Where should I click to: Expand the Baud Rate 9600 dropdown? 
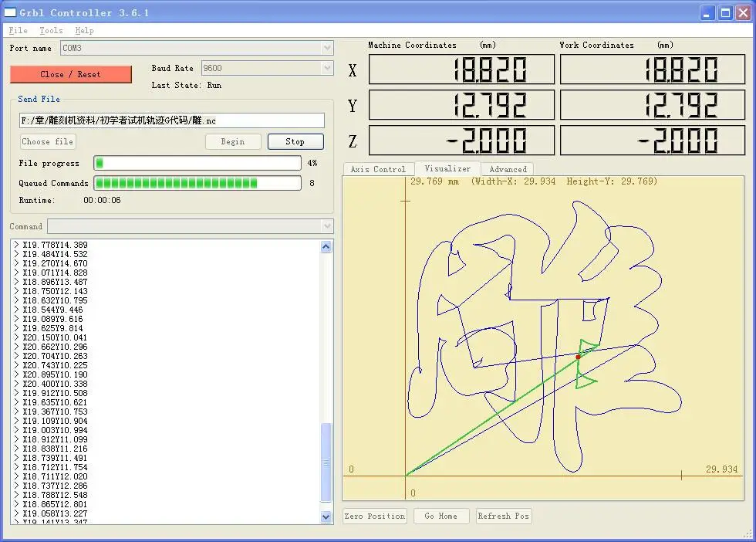pos(327,68)
